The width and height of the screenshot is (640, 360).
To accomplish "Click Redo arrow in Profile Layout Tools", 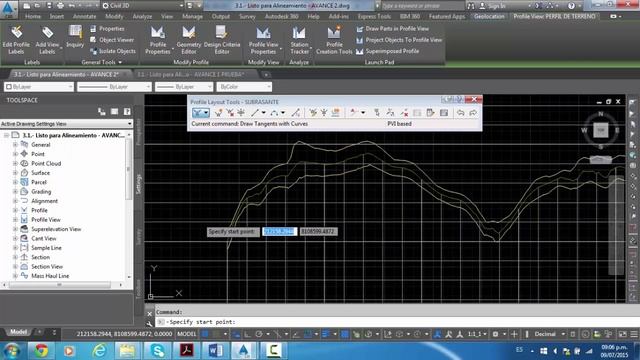I will pyautogui.click(x=473, y=113).
